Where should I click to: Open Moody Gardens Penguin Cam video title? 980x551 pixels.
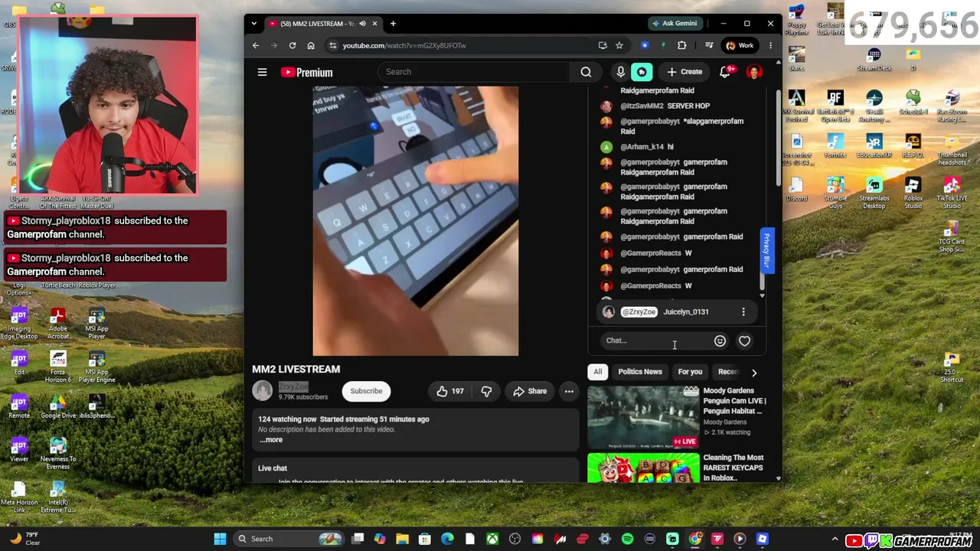coord(734,401)
